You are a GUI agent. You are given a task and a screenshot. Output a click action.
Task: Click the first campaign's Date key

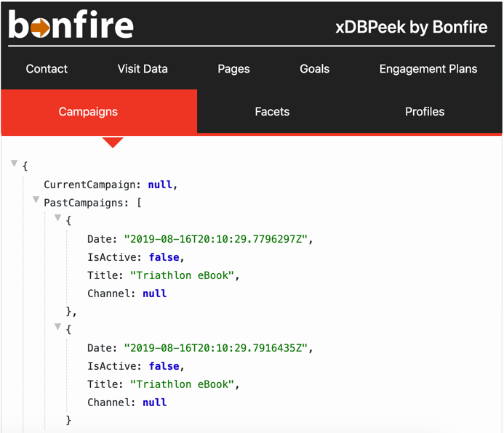point(100,239)
